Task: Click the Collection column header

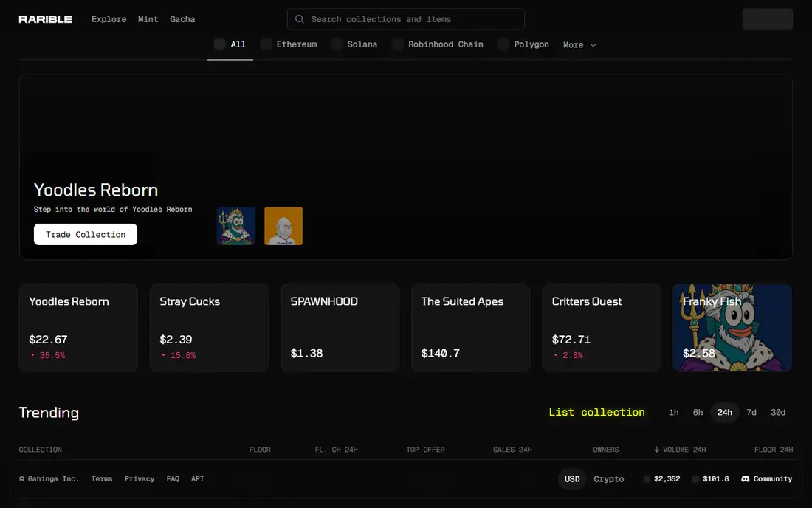Action: tap(41, 450)
